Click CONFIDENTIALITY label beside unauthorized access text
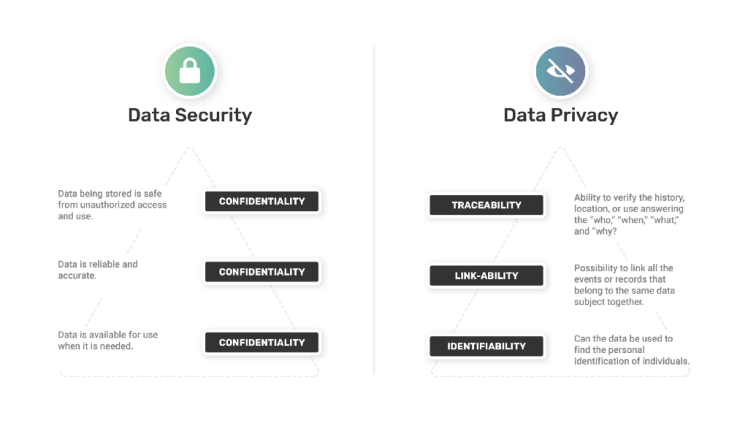 pyautogui.click(x=262, y=201)
